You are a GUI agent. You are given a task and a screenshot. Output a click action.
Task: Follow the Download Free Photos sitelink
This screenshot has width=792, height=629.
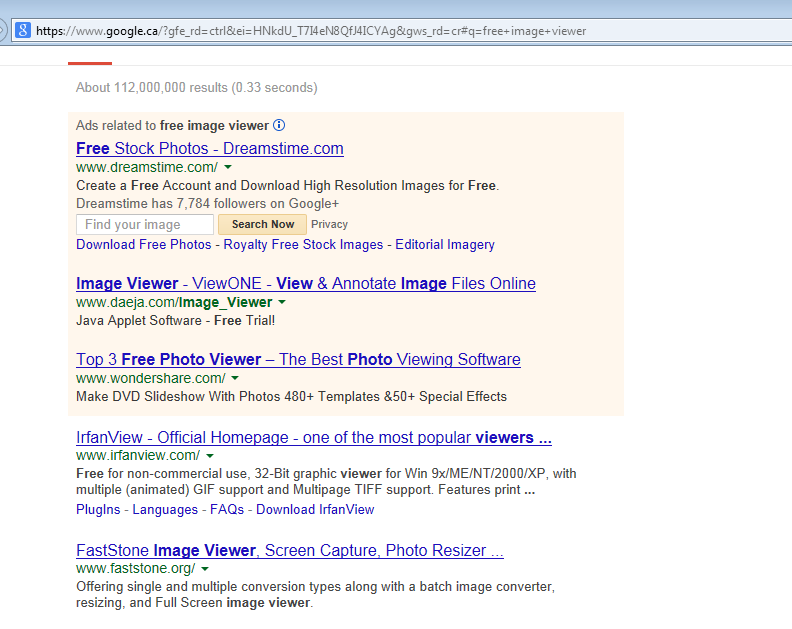click(144, 245)
